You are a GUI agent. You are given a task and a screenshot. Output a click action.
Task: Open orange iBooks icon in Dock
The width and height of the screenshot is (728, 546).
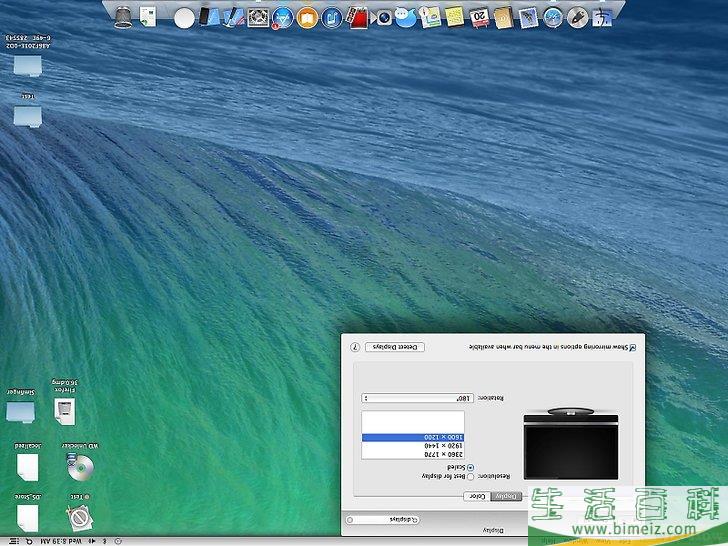(307, 19)
